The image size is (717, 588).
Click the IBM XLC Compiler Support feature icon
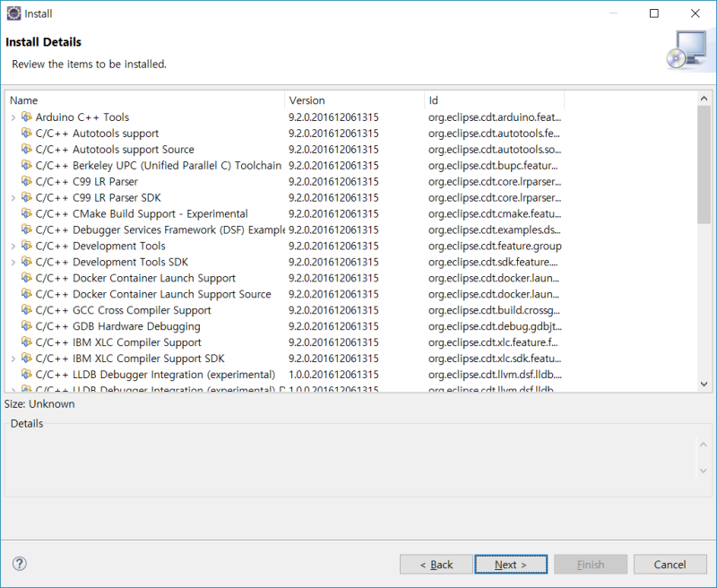pos(27,342)
